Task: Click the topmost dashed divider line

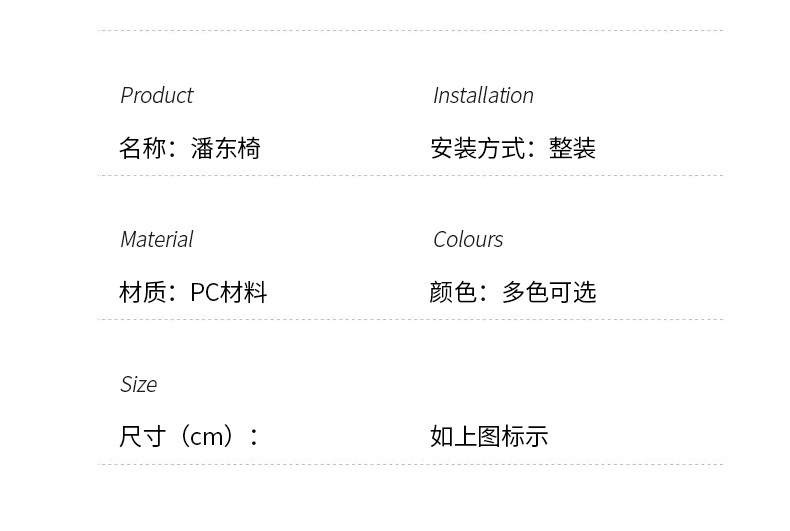Action: (x=410, y=31)
